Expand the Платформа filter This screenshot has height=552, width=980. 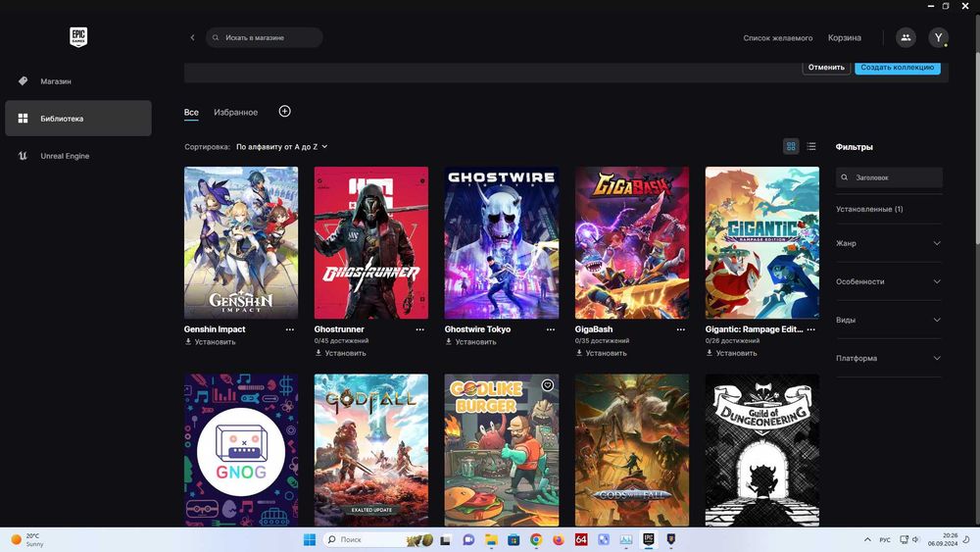pyautogui.click(x=888, y=358)
